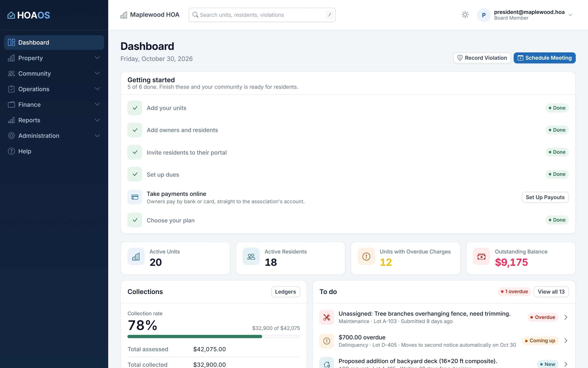Open Ledgers from Collections card
This screenshot has height=368, width=588.
285,292
